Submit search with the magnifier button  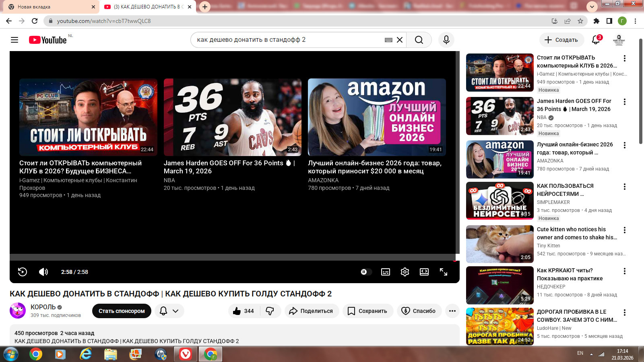[x=419, y=40]
